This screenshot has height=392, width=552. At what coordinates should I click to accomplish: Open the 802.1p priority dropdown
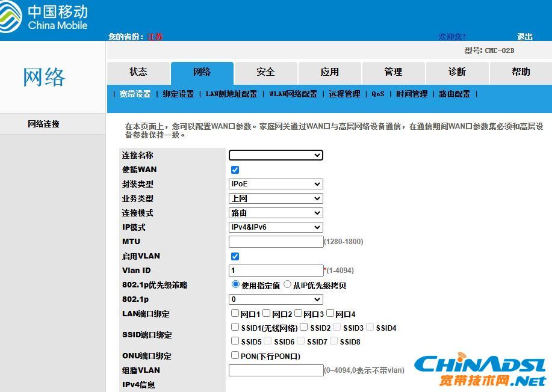[x=276, y=299]
